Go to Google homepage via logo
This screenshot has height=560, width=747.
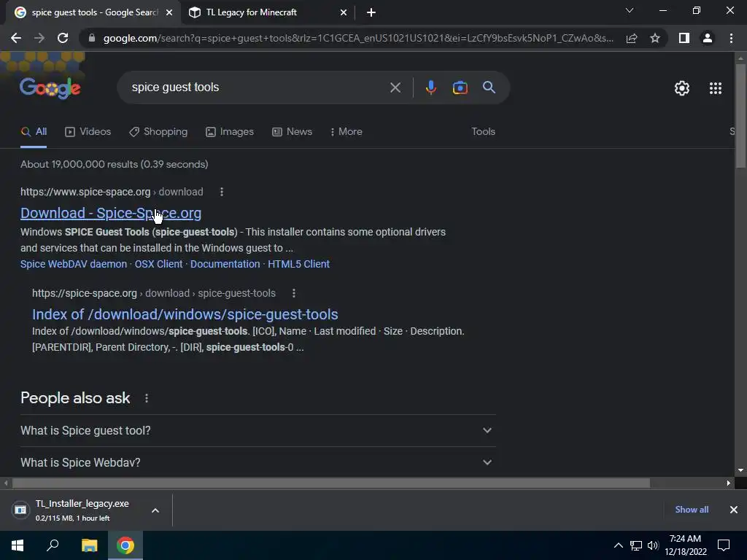click(x=50, y=88)
